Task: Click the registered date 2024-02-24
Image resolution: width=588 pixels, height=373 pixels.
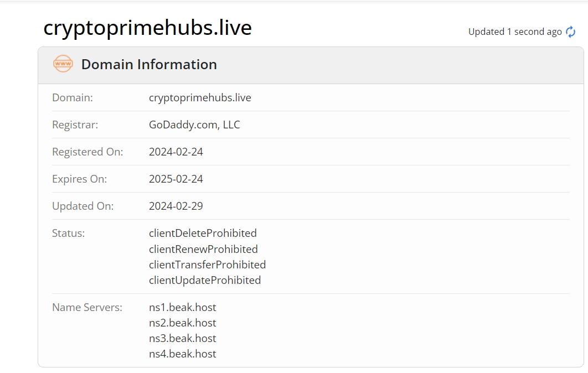Action: tap(176, 152)
